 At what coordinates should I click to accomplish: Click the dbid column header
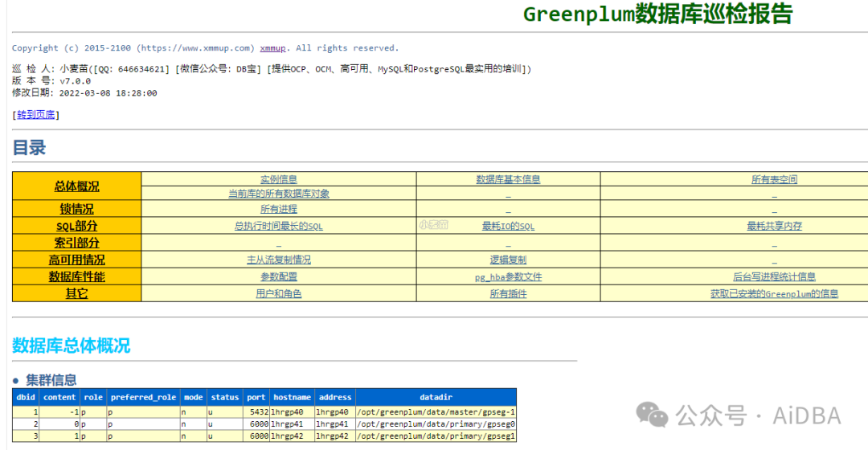pyautogui.click(x=26, y=398)
